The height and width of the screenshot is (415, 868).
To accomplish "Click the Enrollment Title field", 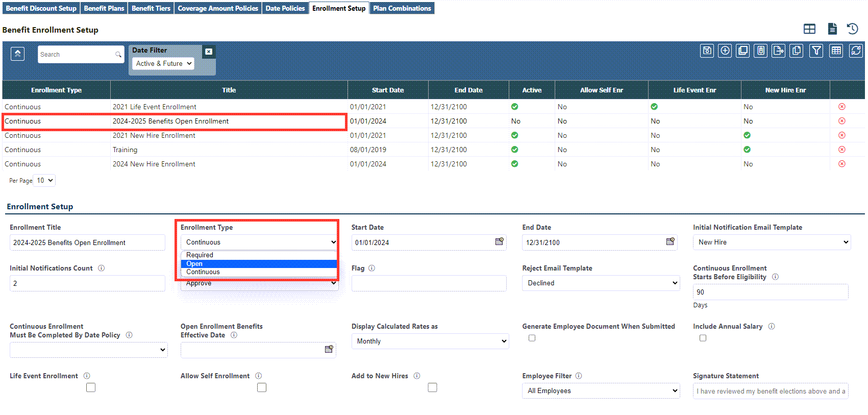I will (87, 242).
